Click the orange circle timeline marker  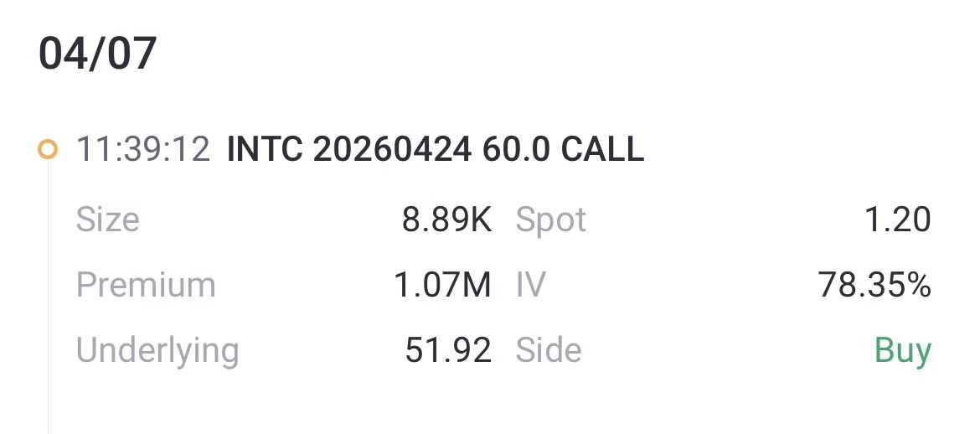(48, 150)
